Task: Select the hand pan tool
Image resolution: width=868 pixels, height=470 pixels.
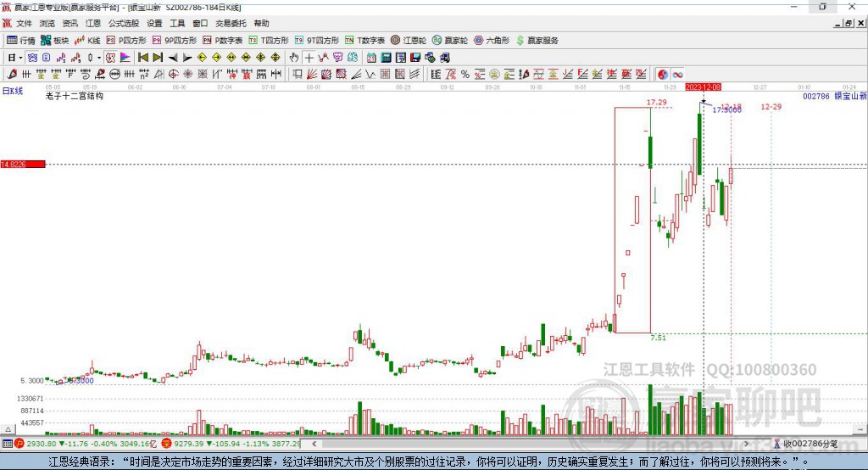Action: 293,58
